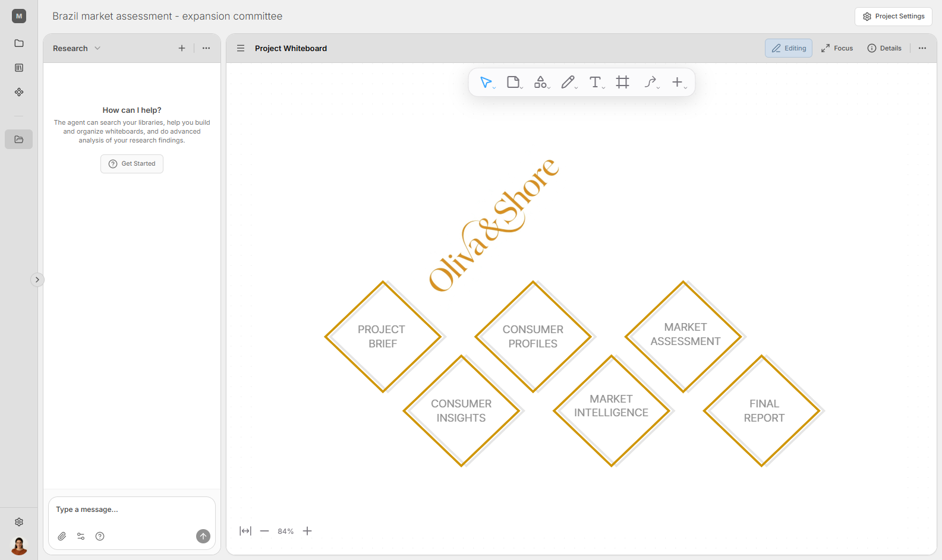This screenshot has width=942, height=560.
Task: Click the project title text
Action: [x=167, y=16]
